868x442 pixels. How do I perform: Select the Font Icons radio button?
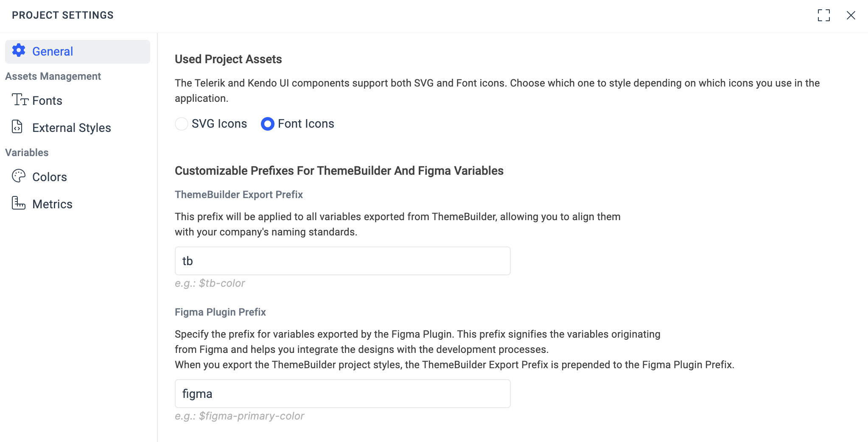(x=267, y=123)
